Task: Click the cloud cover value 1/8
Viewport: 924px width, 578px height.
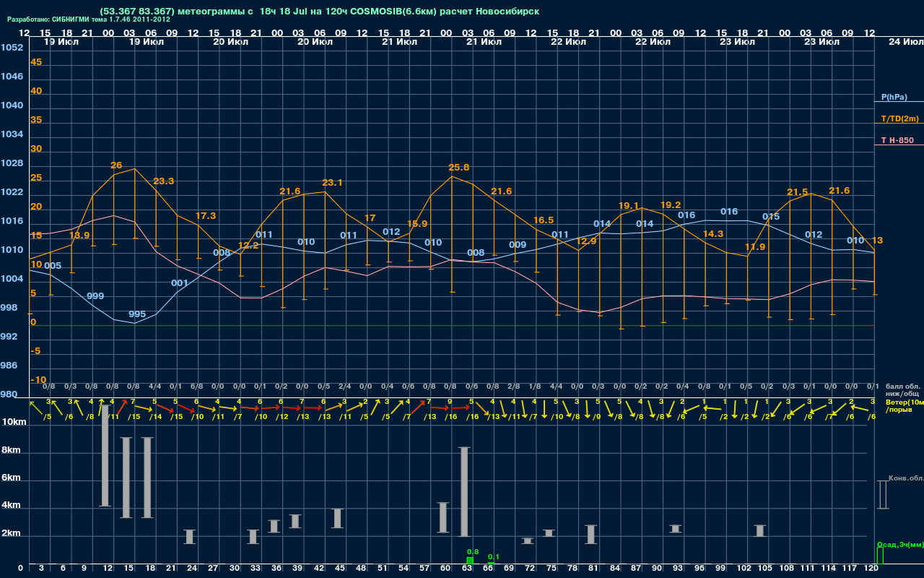Action: pos(535,387)
